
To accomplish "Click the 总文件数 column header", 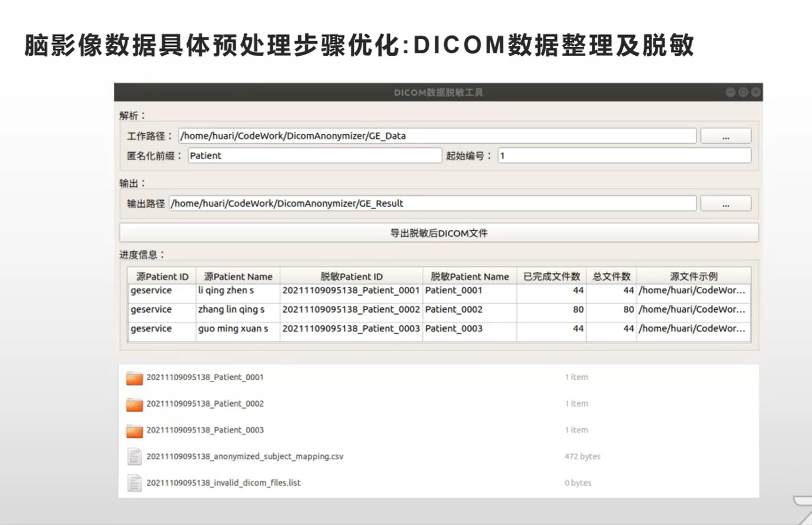I will pos(611,276).
